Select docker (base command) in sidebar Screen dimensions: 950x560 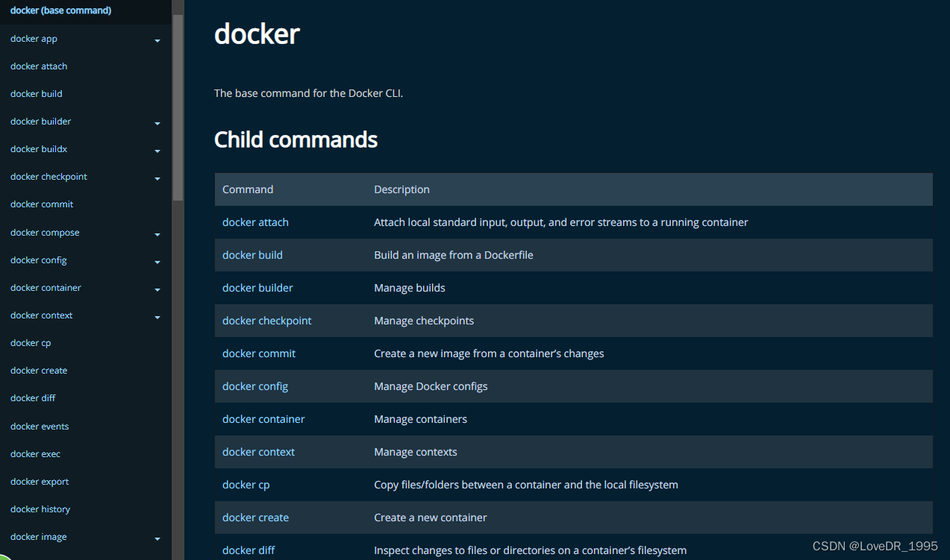(x=60, y=10)
